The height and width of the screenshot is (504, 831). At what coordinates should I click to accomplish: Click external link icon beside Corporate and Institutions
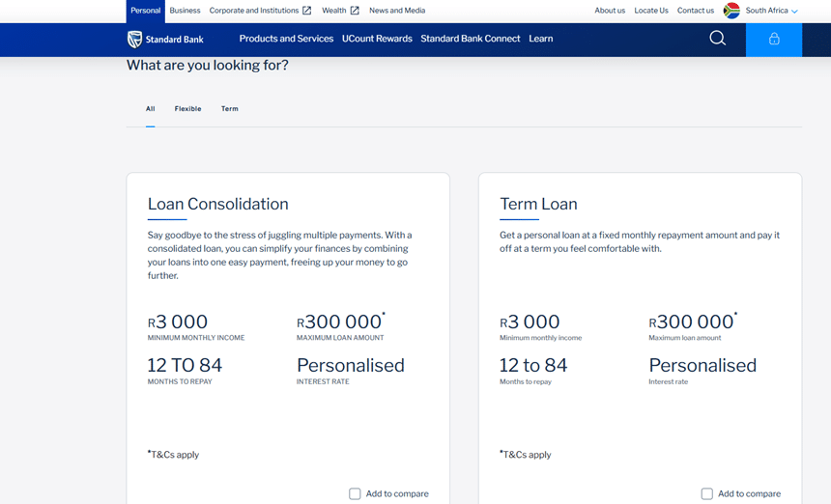click(x=307, y=11)
